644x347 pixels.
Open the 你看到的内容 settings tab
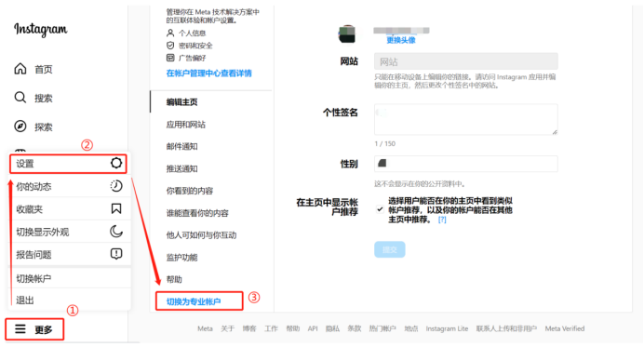(190, 191)
